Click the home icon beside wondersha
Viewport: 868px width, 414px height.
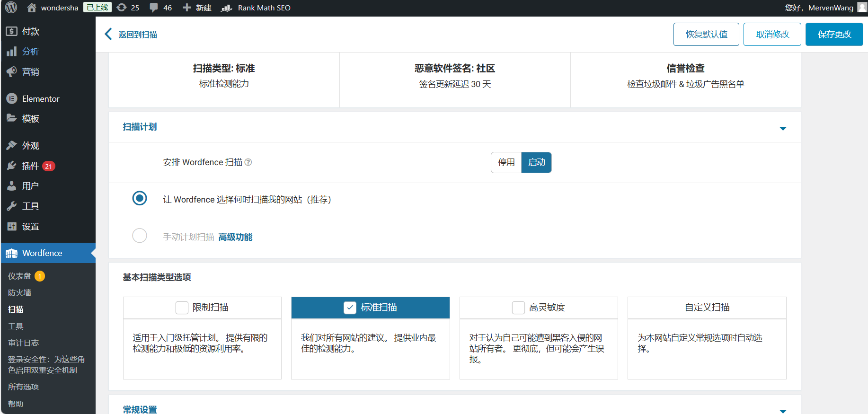tap(32, 8)
